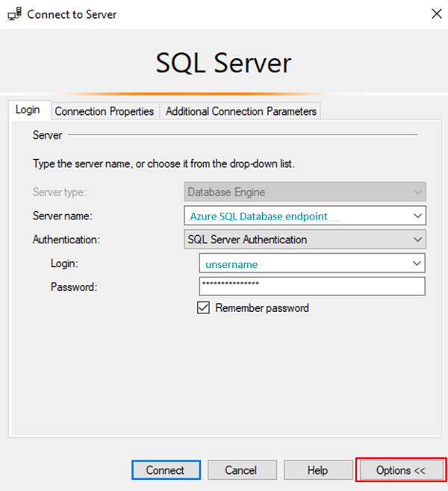Collapse dialog with Options << button
This screenshot has height=491, width=448.
coord(401,469)
